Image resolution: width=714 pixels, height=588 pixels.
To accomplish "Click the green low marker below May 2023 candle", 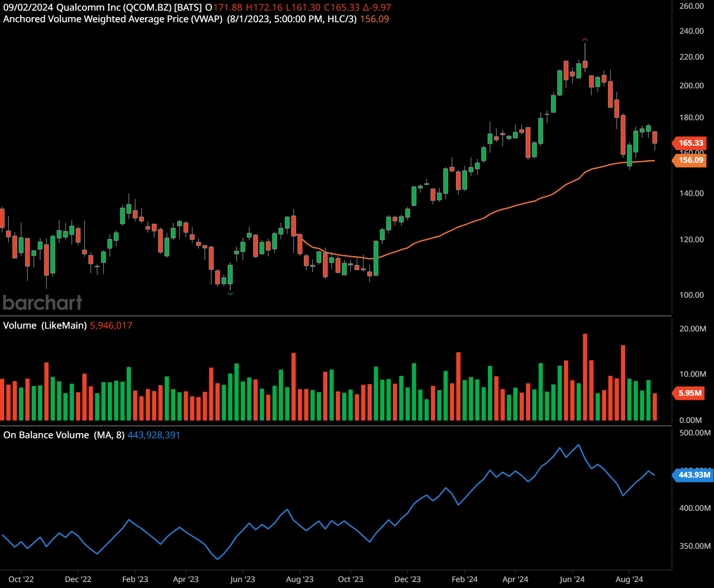I will (230, 293).
